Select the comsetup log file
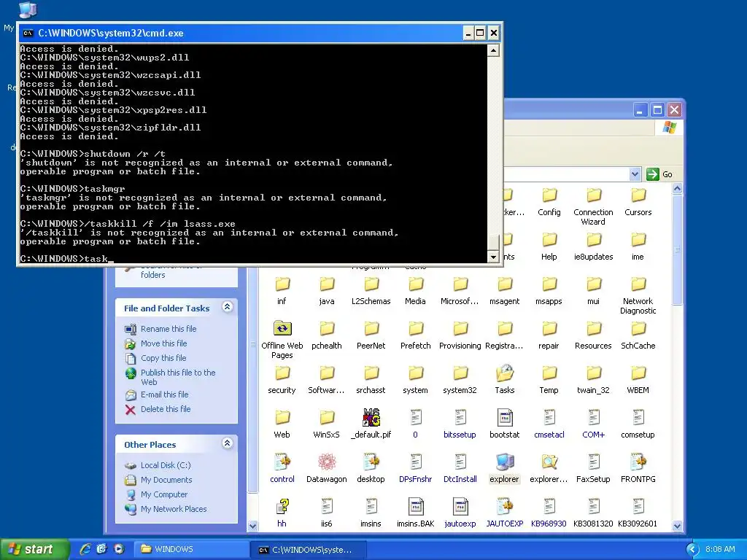 coord(638,418)
